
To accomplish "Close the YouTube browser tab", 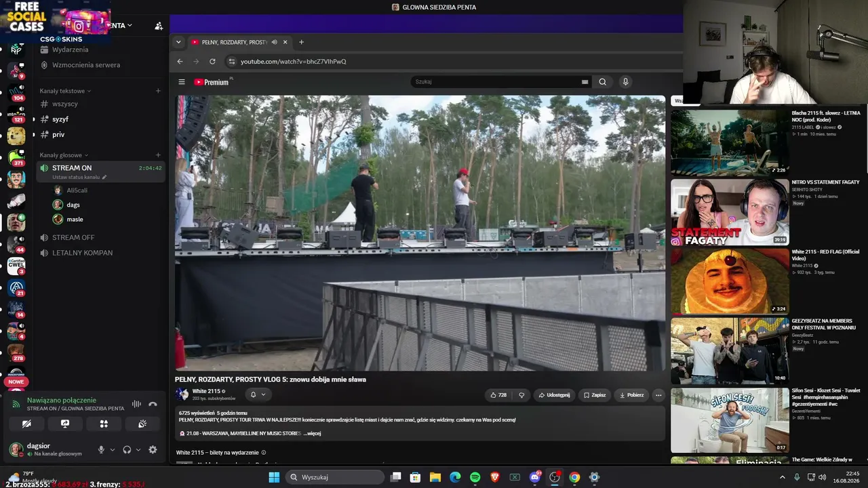I will click(x=285, y=42).
